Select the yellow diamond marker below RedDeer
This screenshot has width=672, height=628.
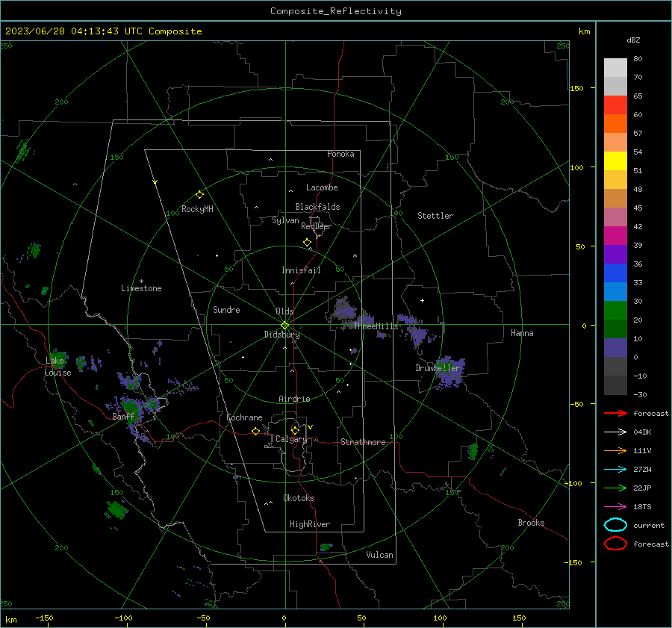click(x=307, y=243)
